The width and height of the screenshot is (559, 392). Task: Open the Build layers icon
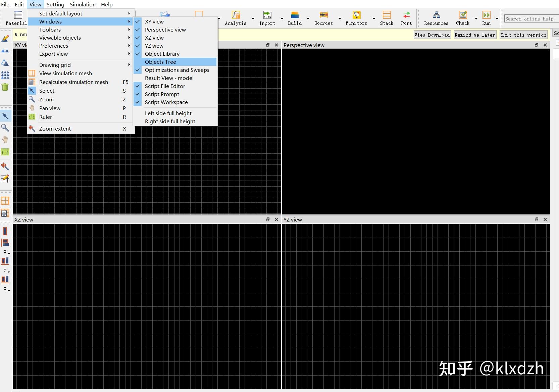[x=295, y=18]
